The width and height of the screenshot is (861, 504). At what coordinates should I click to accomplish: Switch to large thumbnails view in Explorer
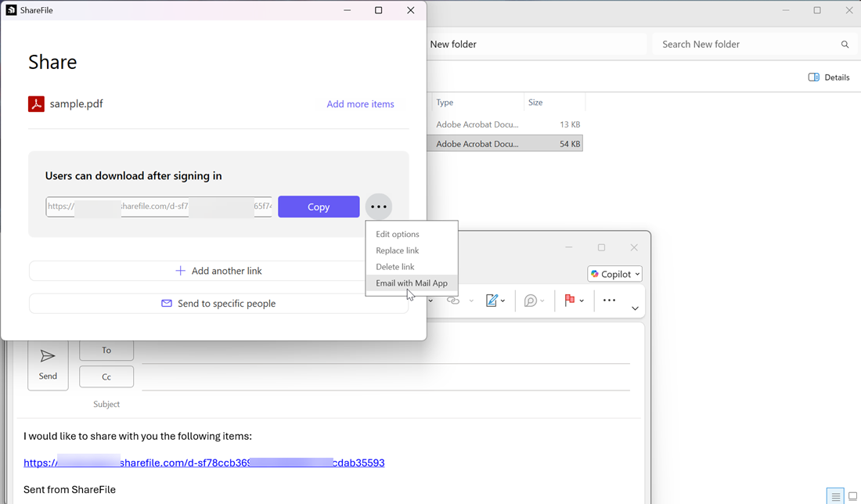[852, 496]
